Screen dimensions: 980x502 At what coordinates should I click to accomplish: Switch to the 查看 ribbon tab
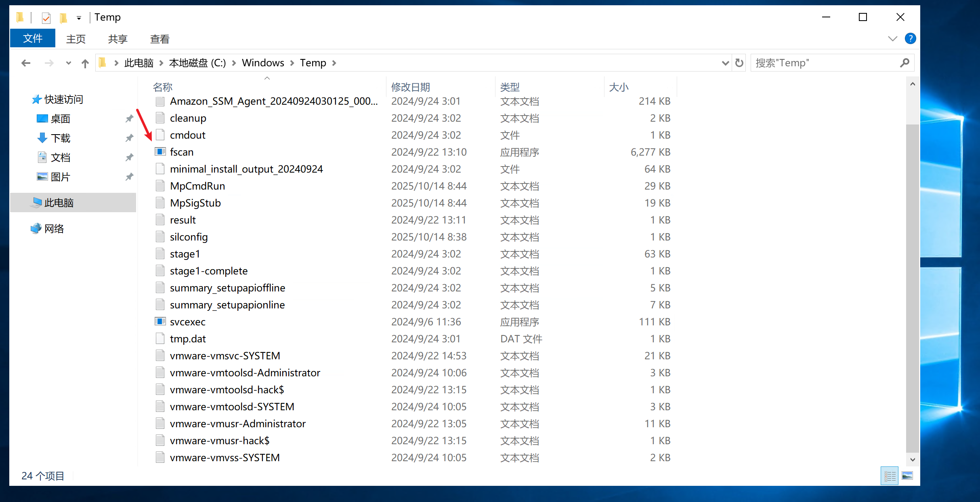pyautogui.click(x=159, y=39)
